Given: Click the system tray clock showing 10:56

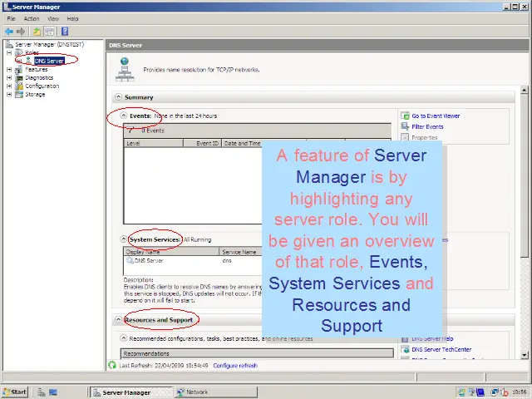Looking at the screenshot, I should (520, 392).
